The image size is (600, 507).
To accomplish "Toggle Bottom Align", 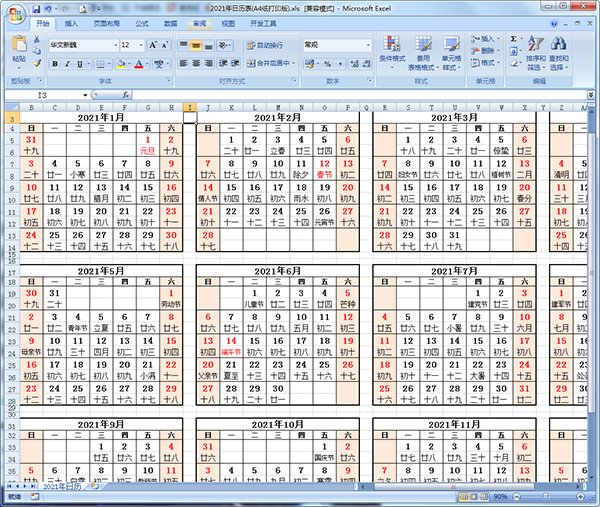I will (x=208, y=45).
